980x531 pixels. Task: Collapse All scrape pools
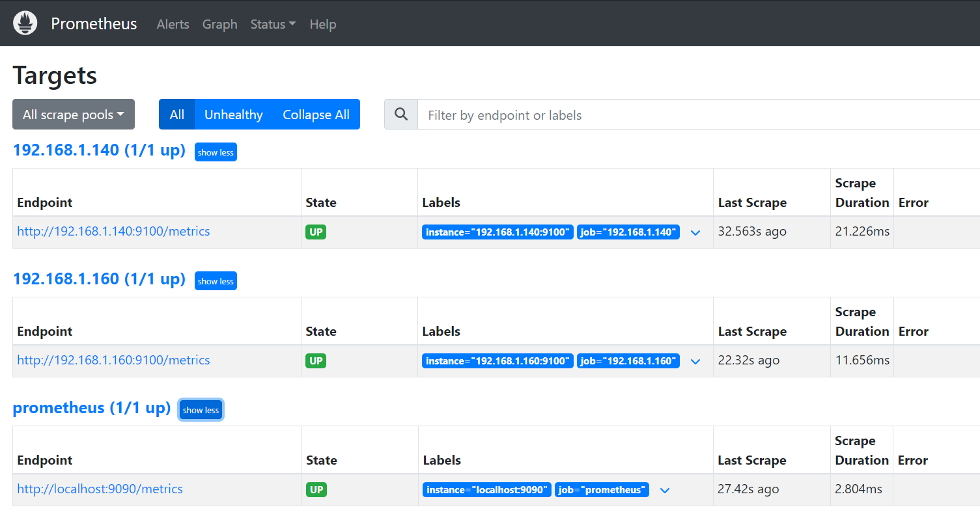click(316, 115)
